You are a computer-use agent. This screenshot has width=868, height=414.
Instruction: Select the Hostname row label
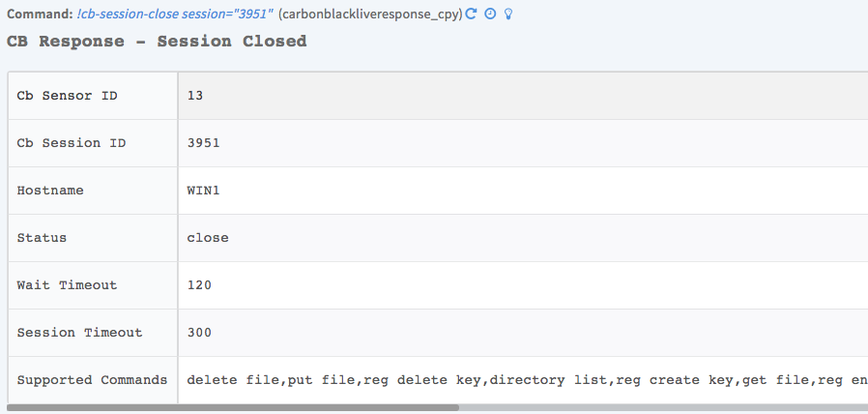point(50,191)
